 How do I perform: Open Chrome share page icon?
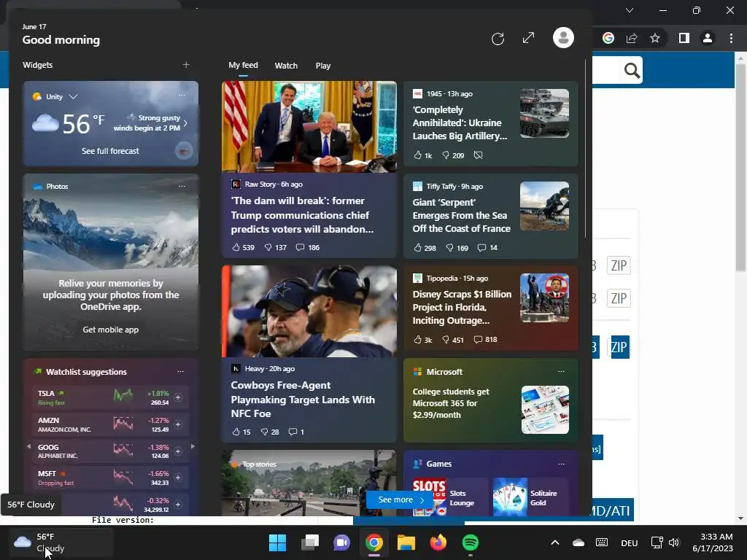[x=632, y=38]
